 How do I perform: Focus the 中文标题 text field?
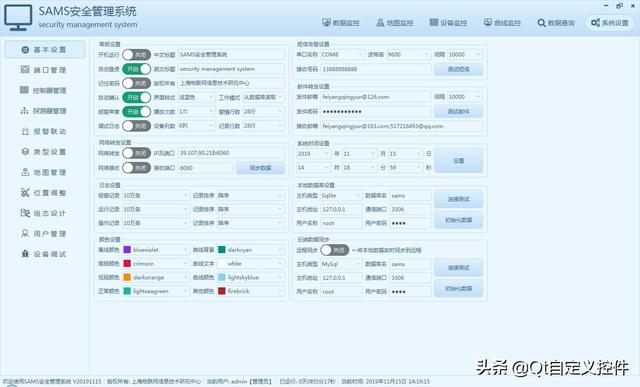[x=231, y=54]
